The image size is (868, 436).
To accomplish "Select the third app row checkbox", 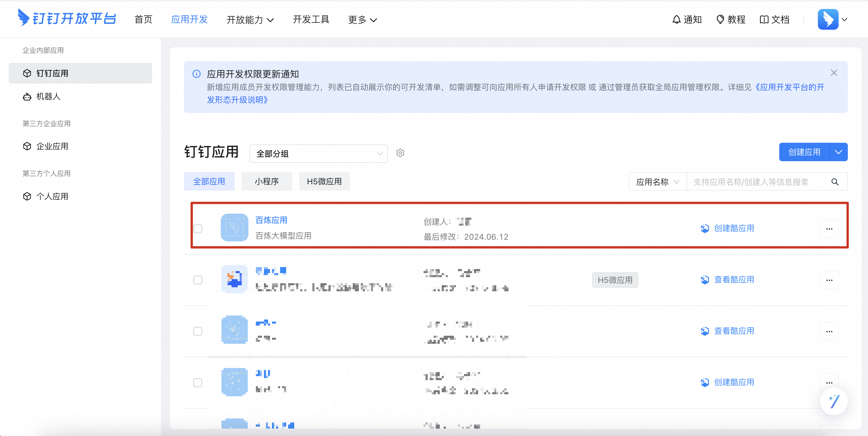I will click(198, 331).
